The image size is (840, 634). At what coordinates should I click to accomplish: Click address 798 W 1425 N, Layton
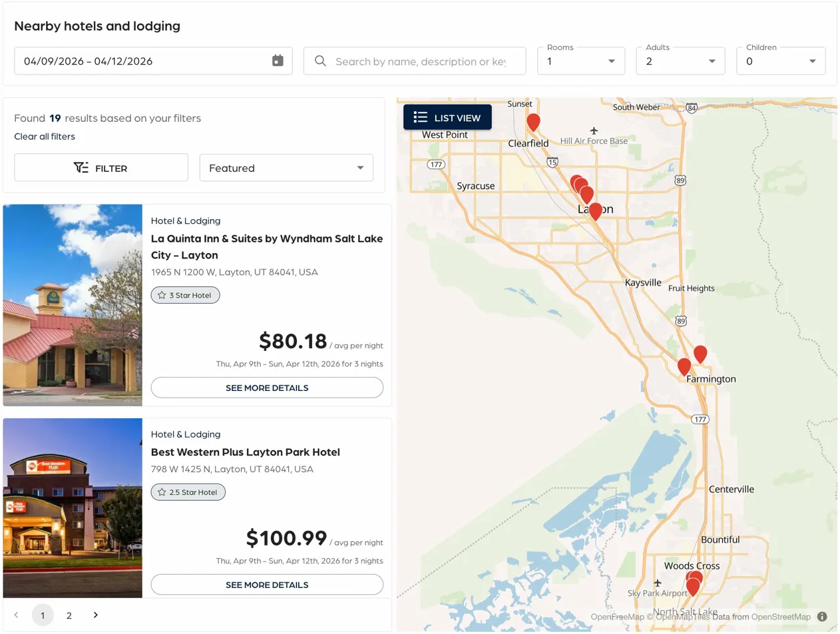pos(232,470)
